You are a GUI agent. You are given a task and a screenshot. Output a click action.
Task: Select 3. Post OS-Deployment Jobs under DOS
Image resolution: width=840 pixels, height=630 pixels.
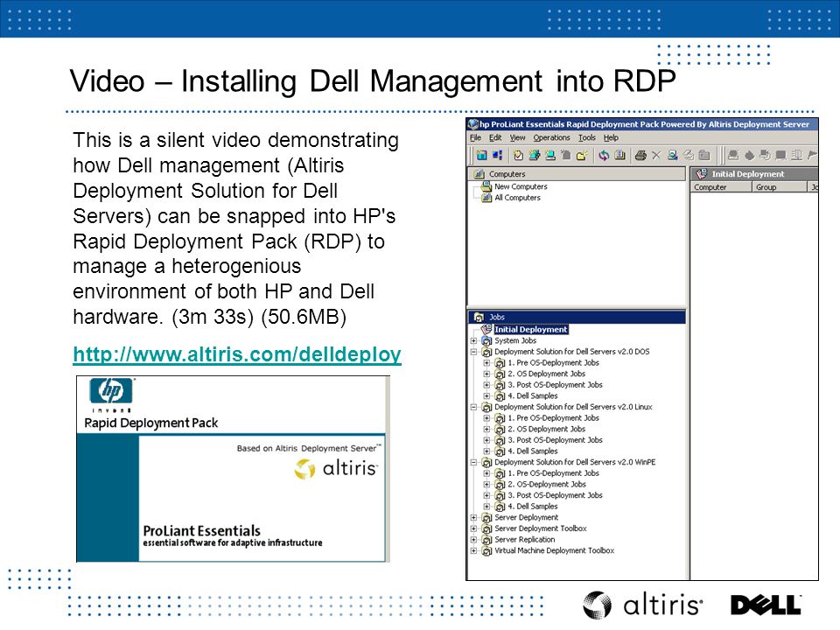click(555, 385)
